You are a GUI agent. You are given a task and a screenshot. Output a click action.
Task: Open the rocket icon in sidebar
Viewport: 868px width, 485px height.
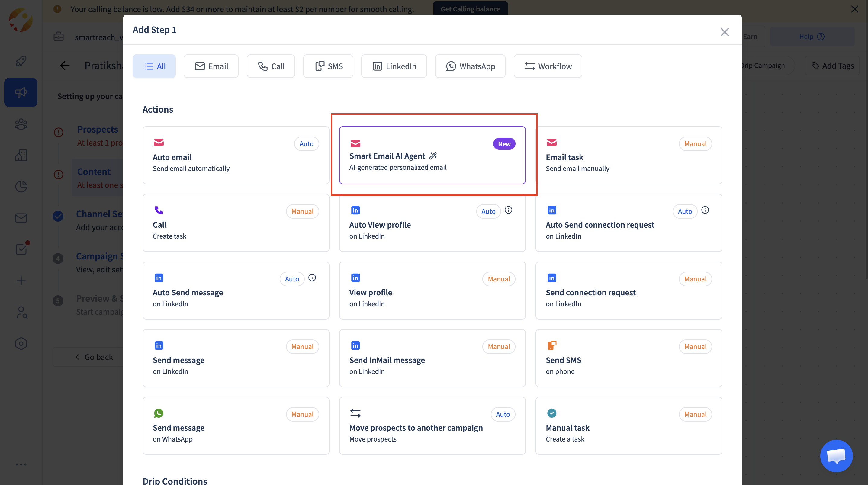click(21, 61)
